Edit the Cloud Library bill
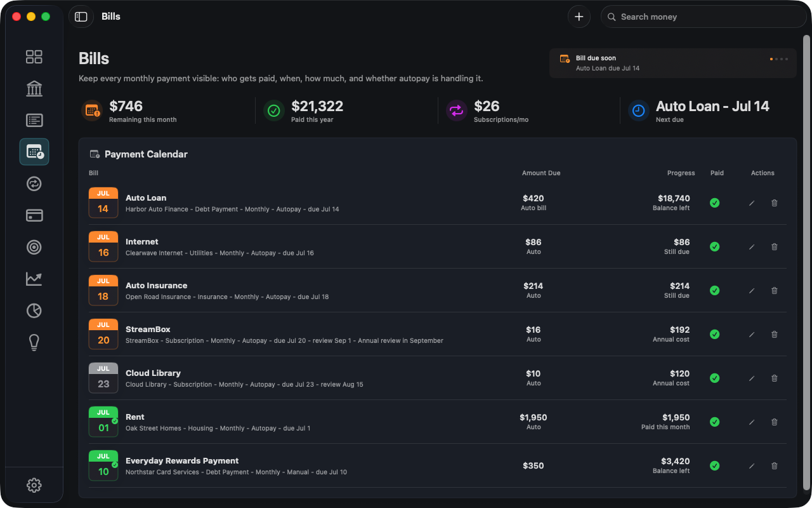The height and width of the screenshot is (508, 812). 752,378
